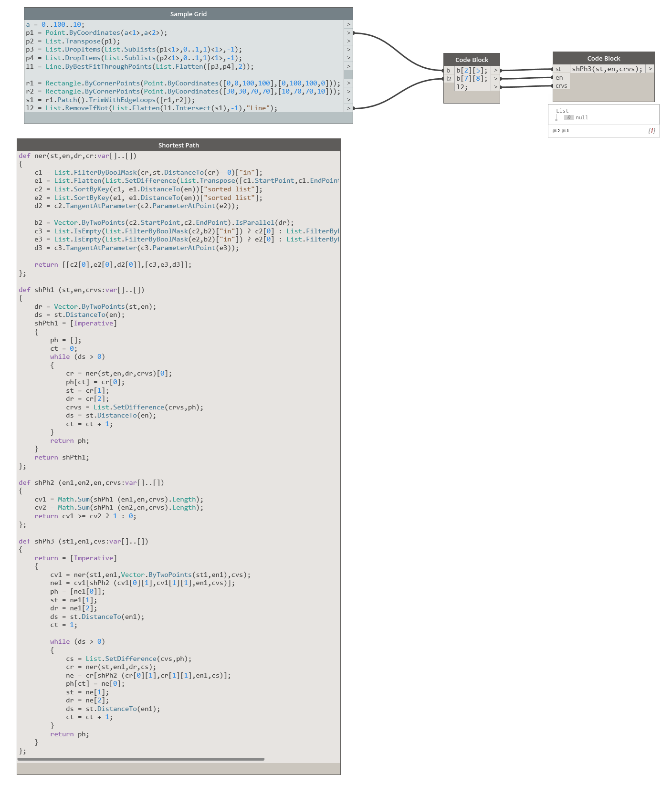Select the st input port
The width and height of the screenshot is (672, 795).
coord(561,69)
